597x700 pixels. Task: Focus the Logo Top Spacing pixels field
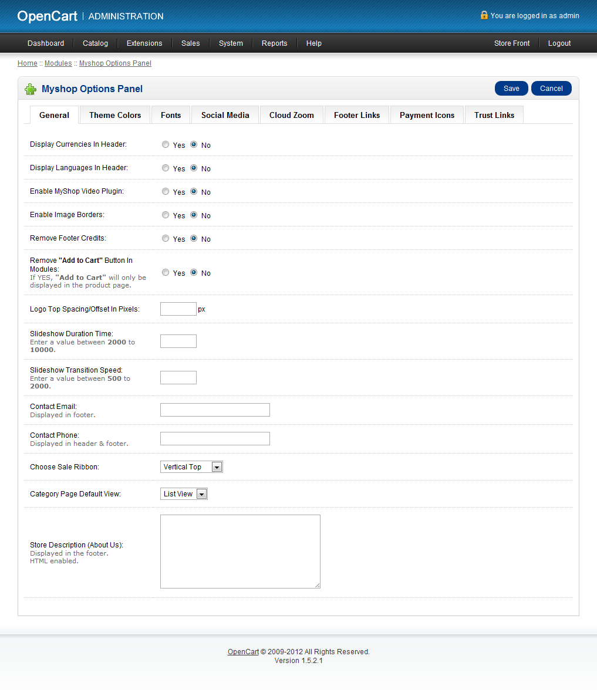tap(178, 309)
